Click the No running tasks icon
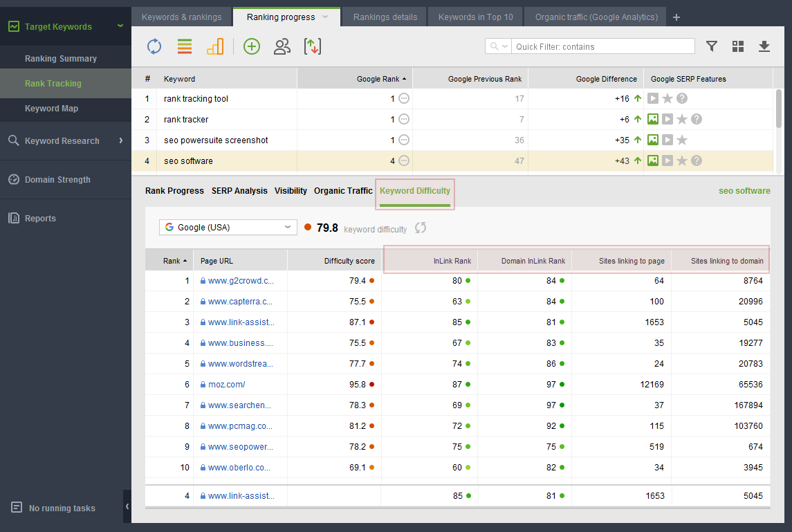Viewport: 792px width, 532px height. click(x=16, y=507)
